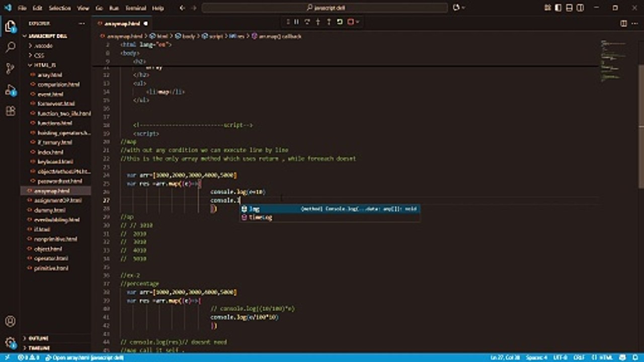Viewport: 644px width, 362px height.
Task: Open the View menu
Action: tap(83, 8)
